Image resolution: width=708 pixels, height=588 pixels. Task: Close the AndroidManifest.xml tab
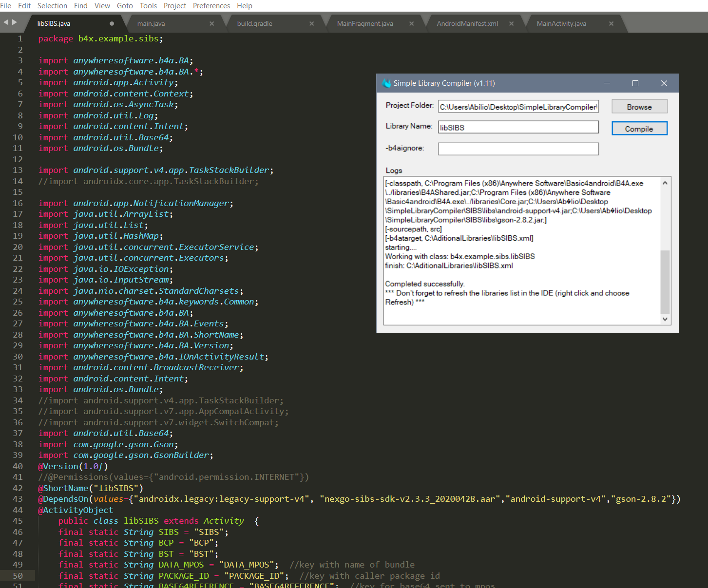pos(511,23)
